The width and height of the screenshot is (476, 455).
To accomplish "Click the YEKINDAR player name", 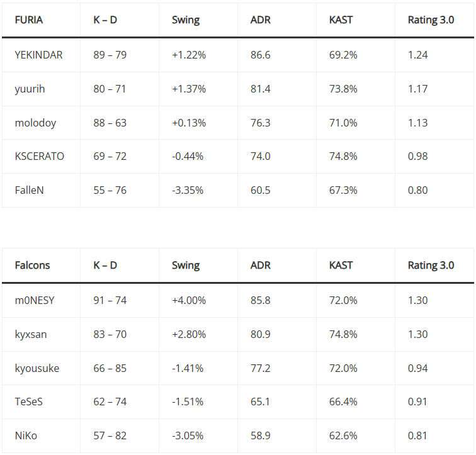I will (38, 55).
